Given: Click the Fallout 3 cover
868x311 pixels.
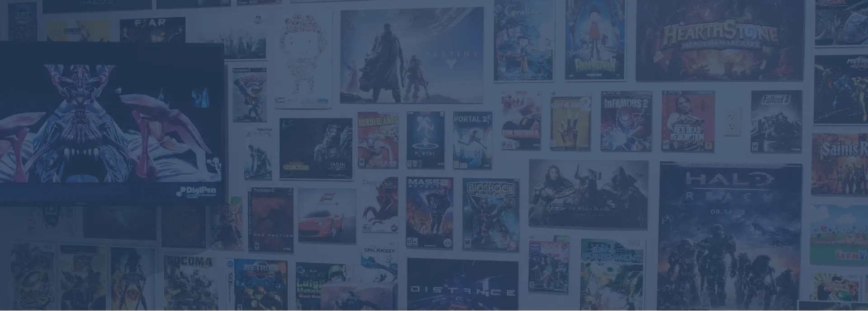Looking at the screenshot, I should 776,121.
